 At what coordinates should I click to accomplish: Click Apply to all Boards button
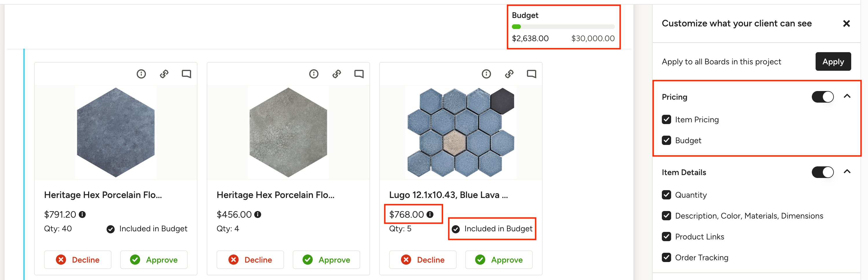833,62
